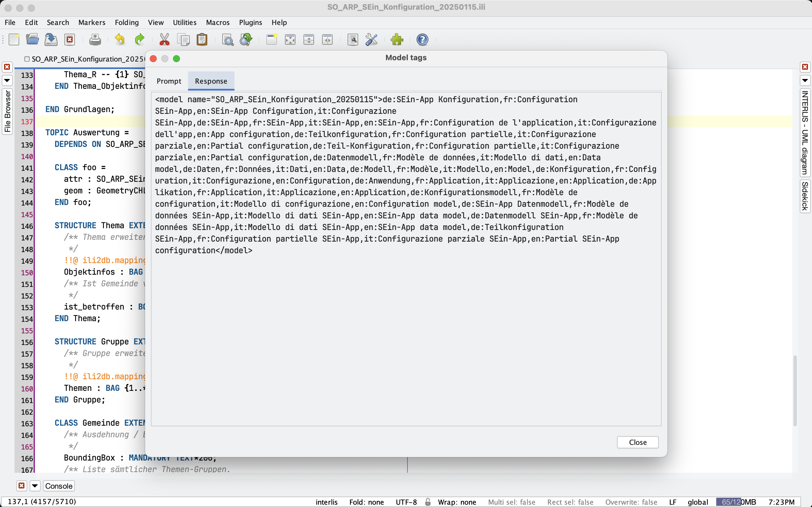The height and width of the screenshot is (507, 812).
Task: Redo the last undone edit
Action: [139, 39]
